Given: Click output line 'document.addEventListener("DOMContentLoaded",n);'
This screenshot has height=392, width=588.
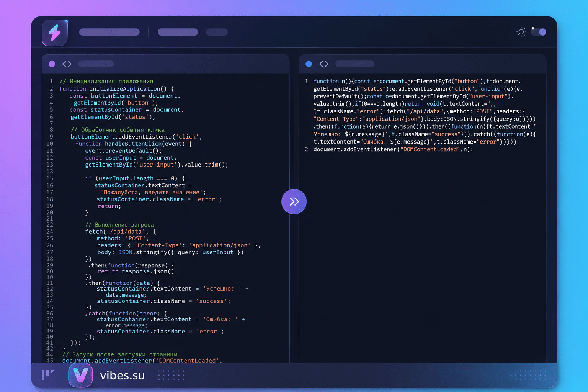Looking at the screenshot, I should pos(393,149).
